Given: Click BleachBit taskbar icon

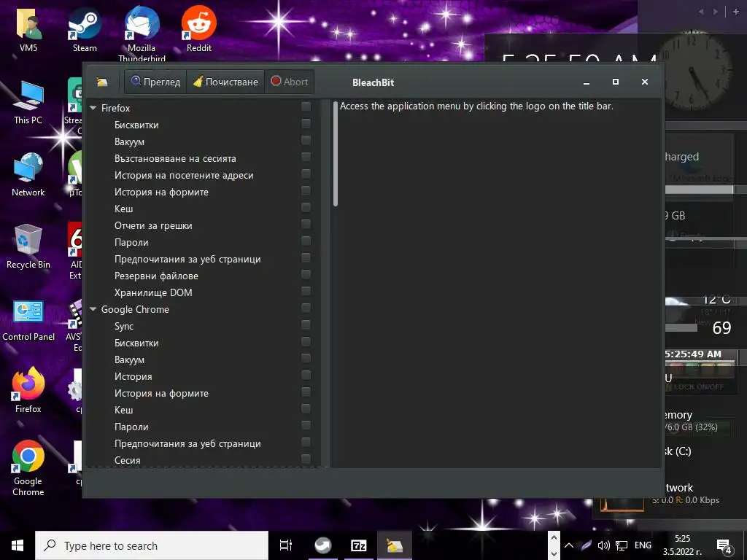Looking at the screenshot, I should [x=395, y=545].
